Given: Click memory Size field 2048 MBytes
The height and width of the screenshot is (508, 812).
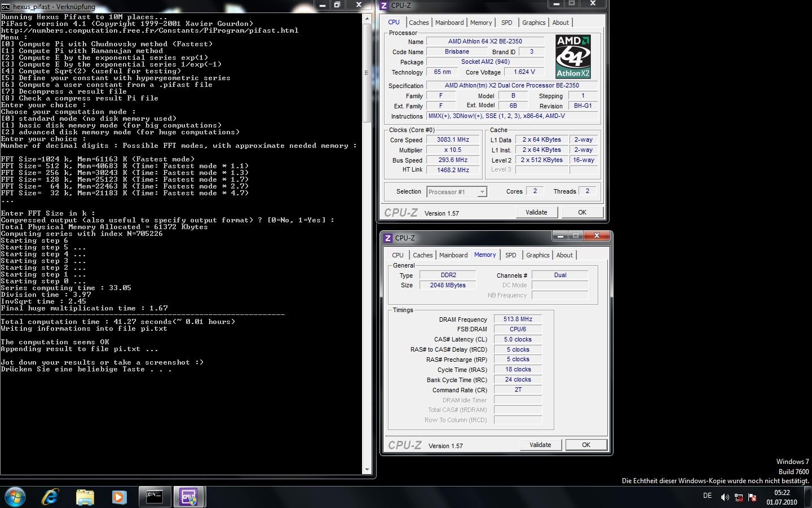Looking at the screenshot, I should (448, 285).
